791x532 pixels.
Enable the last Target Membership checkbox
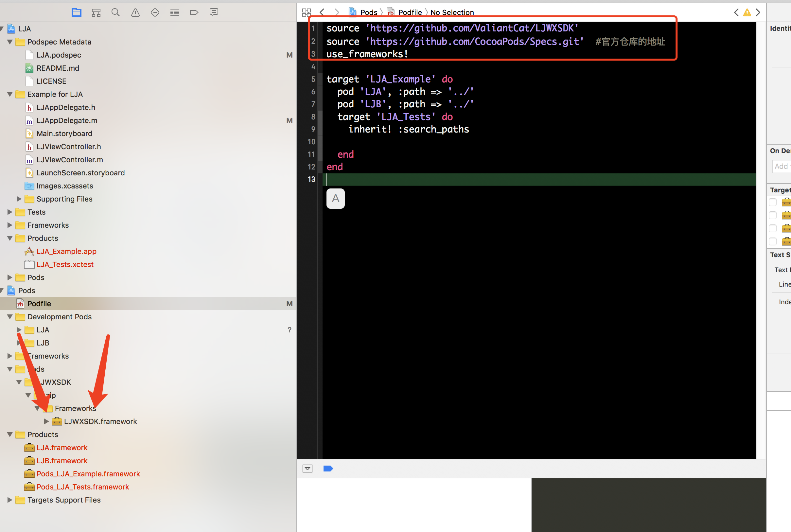773,241
